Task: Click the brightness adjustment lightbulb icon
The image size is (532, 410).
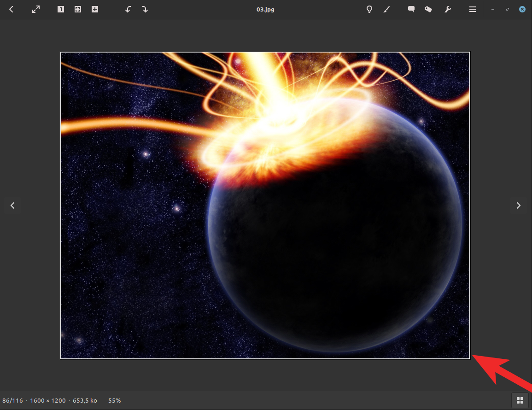Action: coord(369,9)
